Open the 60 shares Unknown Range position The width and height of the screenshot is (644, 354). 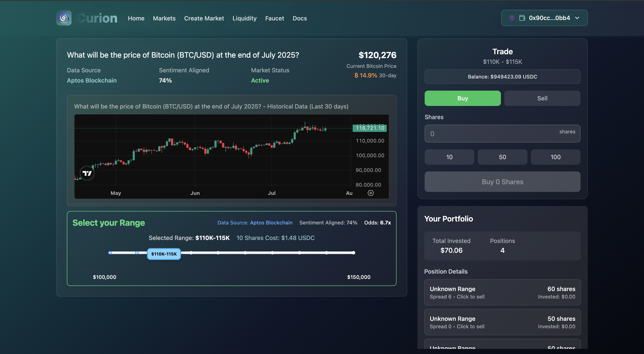[502, 292]
